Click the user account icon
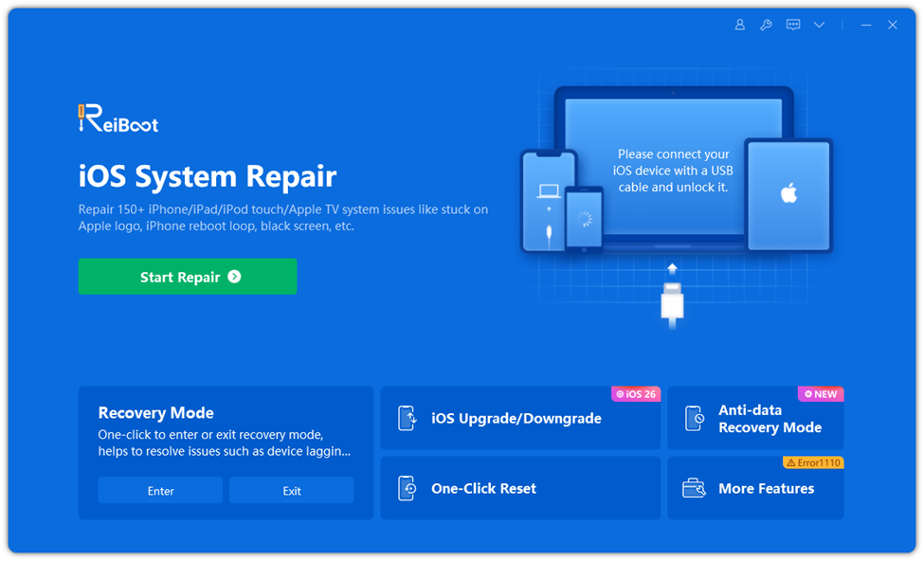The height and width of the screenshot is (561, 924). 740,25
